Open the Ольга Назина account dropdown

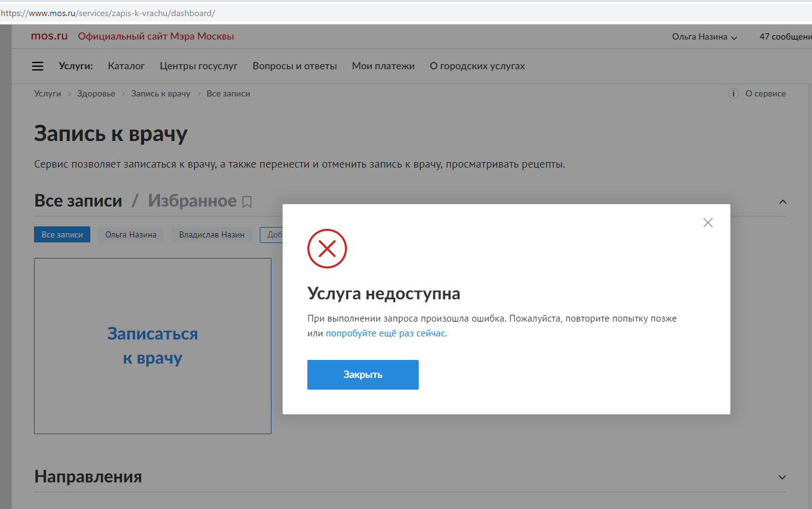(703, 36)
